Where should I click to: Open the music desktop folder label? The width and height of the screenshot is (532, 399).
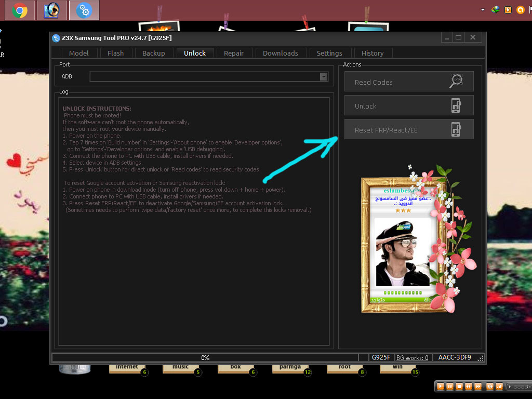[180, 368]
